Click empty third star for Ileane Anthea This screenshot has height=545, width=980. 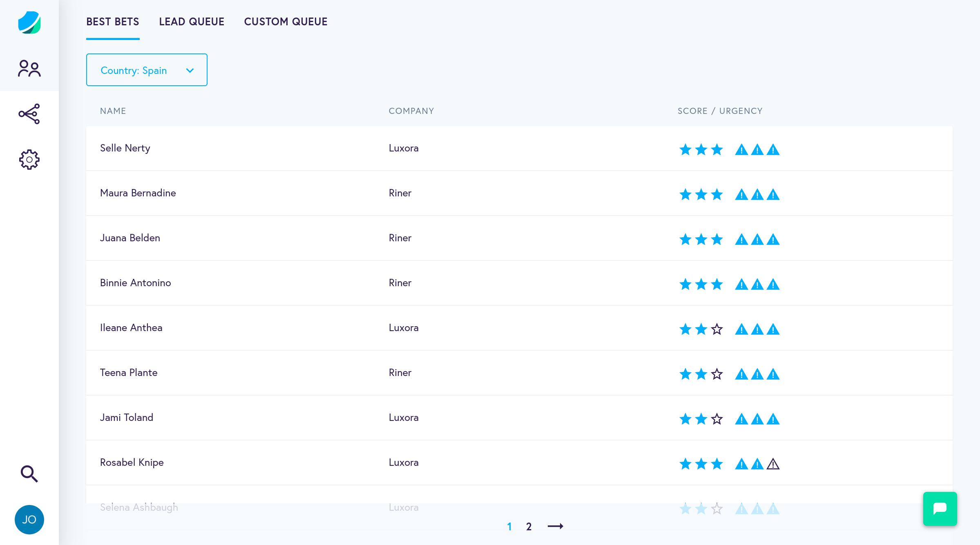click(717, 329)
